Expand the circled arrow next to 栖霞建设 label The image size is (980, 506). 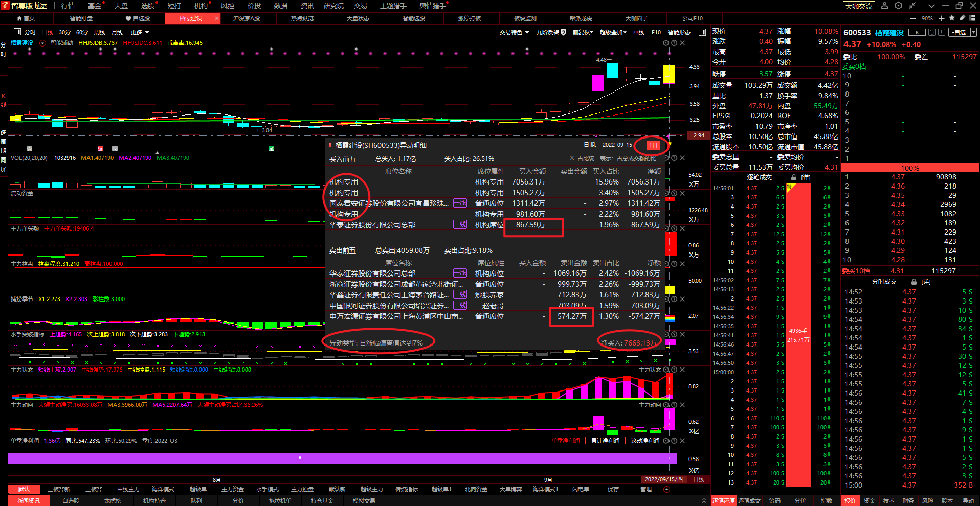(43, 43)
